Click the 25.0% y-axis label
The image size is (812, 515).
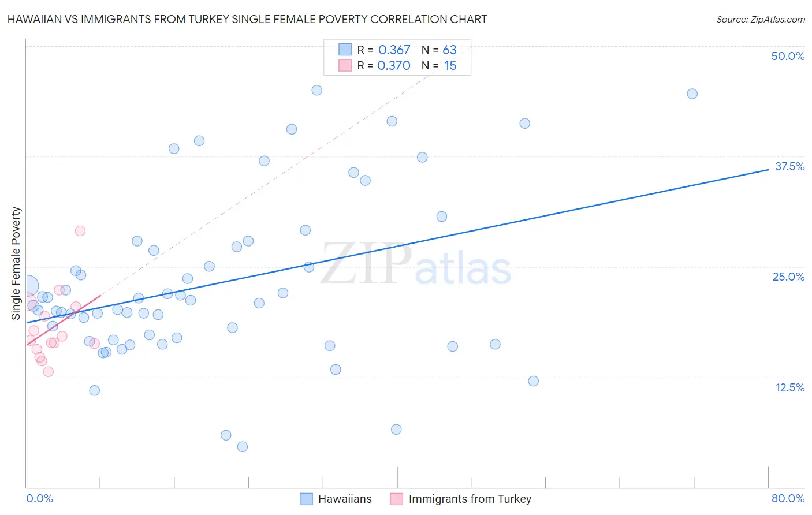(788, 277)
